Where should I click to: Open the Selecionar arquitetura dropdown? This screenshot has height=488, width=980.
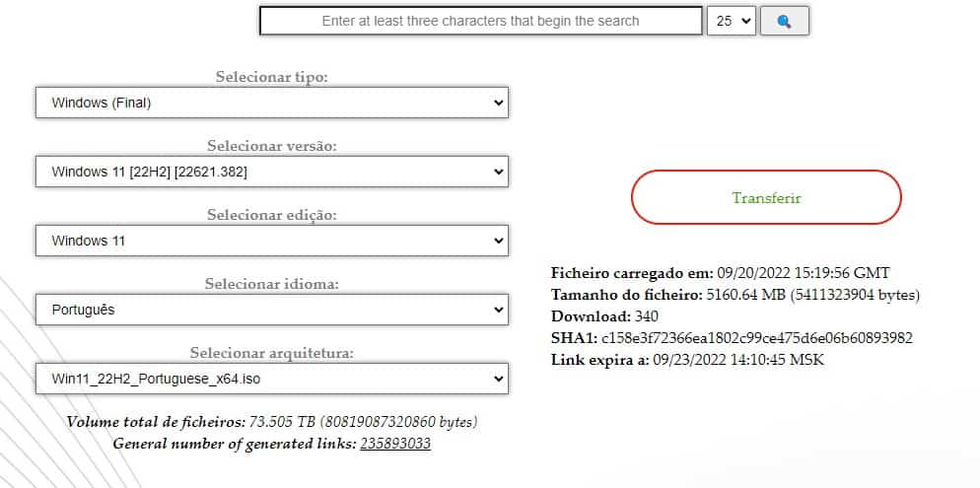click(272, 379)
